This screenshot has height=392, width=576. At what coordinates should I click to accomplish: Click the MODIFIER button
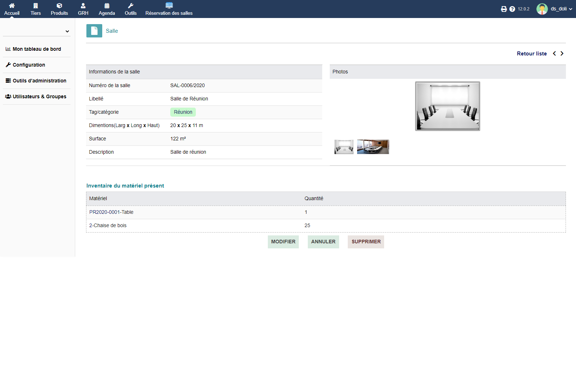(283, 242)
